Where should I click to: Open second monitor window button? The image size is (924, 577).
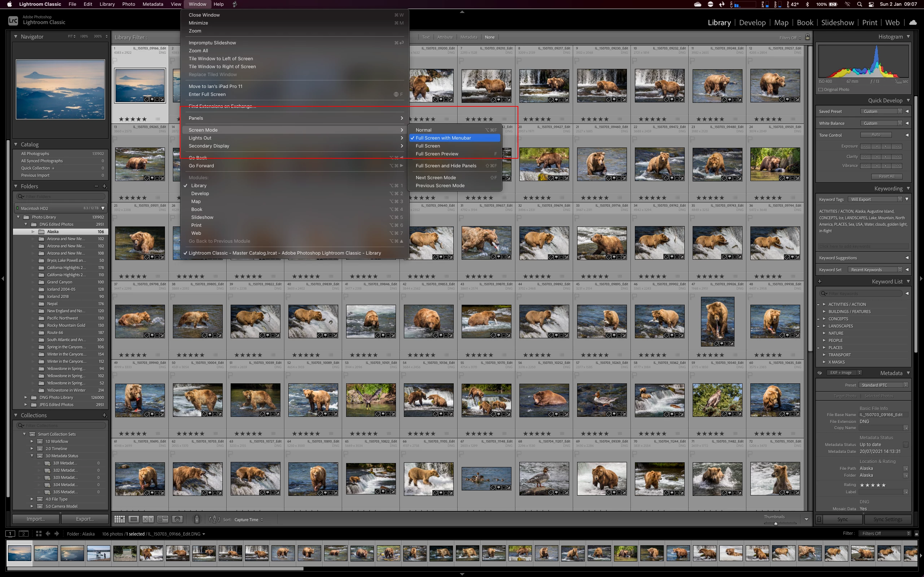click(24, 533)
